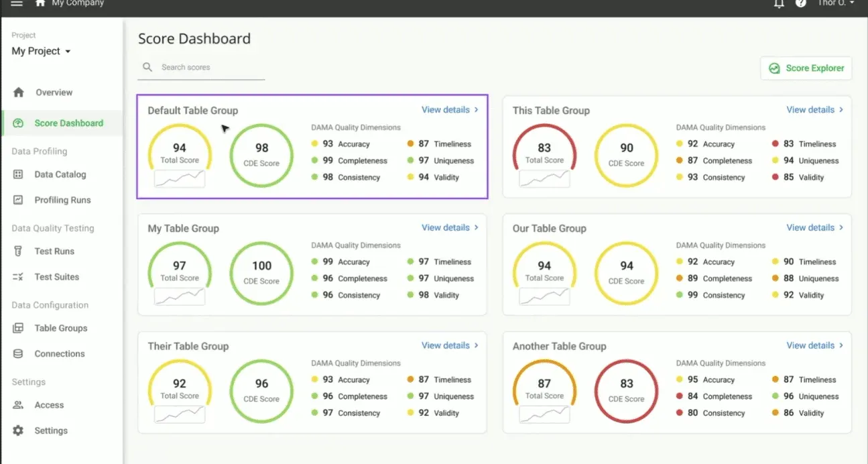Click the Data Catalog sidebar icon
The height and width of the screenshot is (464, 868).
tap(19, 174)
